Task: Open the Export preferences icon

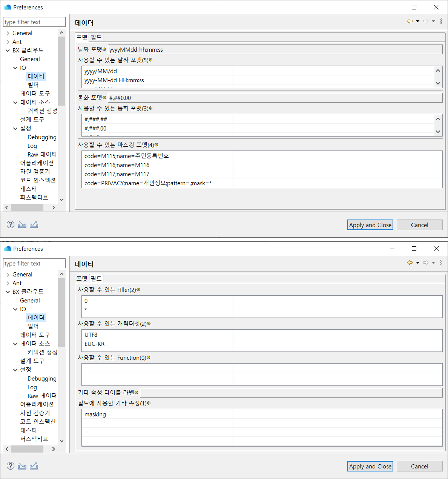Action: point(34,224)
